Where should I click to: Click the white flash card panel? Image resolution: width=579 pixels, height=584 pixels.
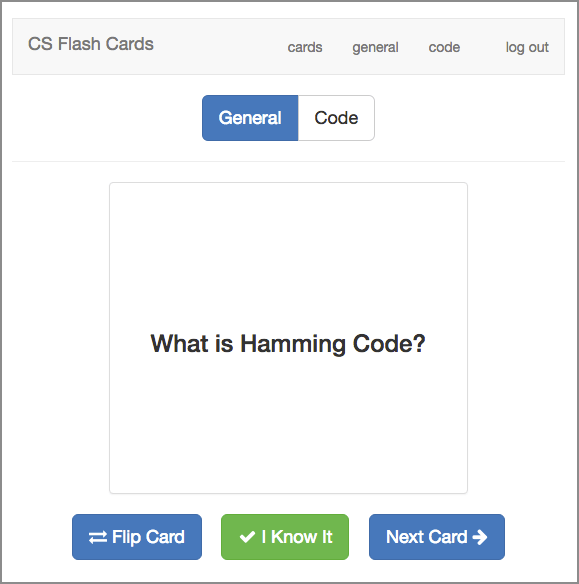288,338
